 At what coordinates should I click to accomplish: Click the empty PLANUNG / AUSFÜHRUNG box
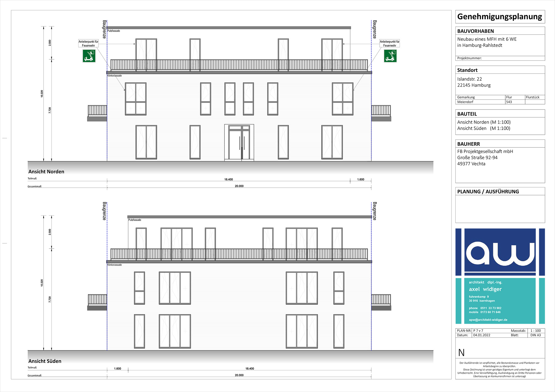(x=500, y=208)
